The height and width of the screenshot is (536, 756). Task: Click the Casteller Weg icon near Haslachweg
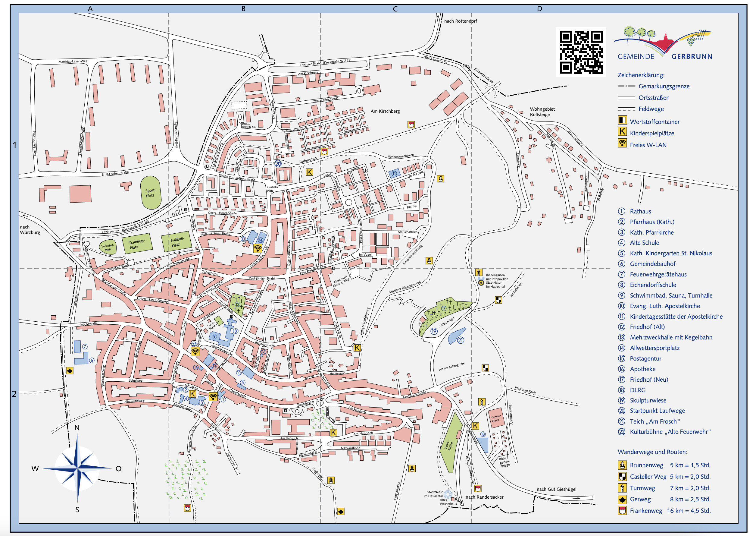tap(498, 300)
